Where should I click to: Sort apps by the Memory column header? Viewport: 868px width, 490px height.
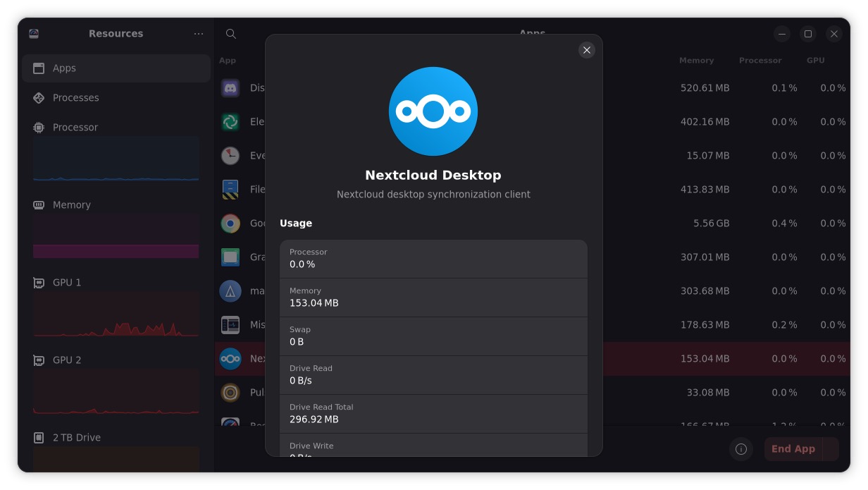696,60
